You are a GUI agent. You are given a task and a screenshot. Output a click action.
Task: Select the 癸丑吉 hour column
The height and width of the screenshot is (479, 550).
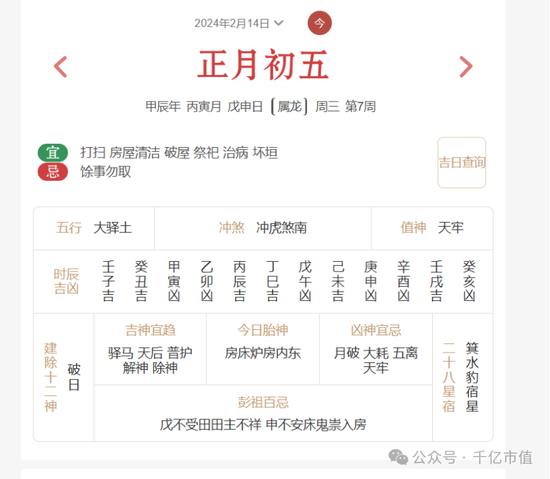click(141, 282)
